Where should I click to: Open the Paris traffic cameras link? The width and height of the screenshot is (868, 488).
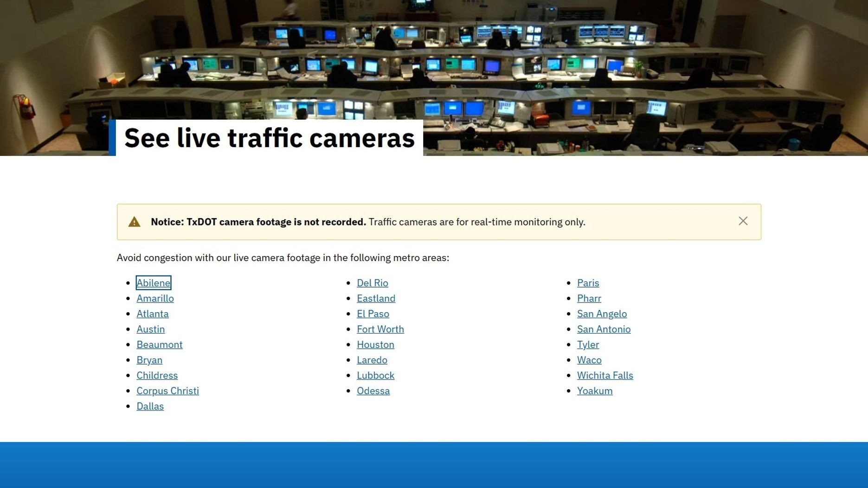click(588, 283)
